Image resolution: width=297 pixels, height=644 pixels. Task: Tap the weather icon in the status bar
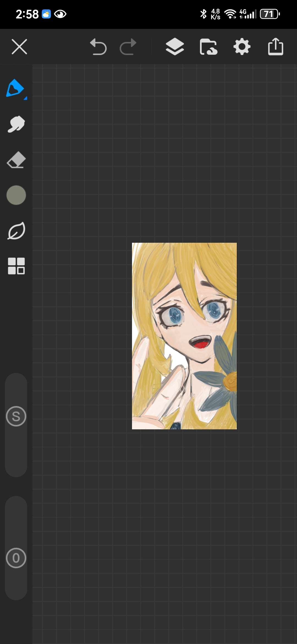click(46, 14)
